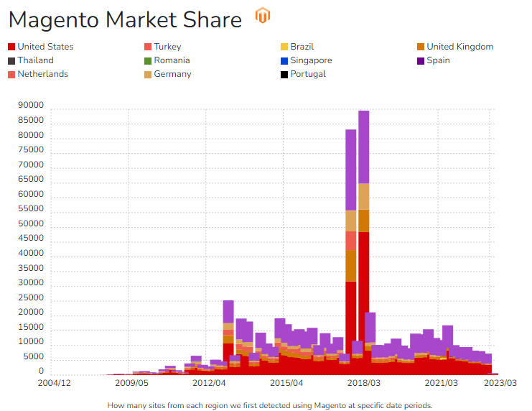The image size is (532, 411).
Task: Click the 2012/04 x-axis date label
Action: pos(209,383)
